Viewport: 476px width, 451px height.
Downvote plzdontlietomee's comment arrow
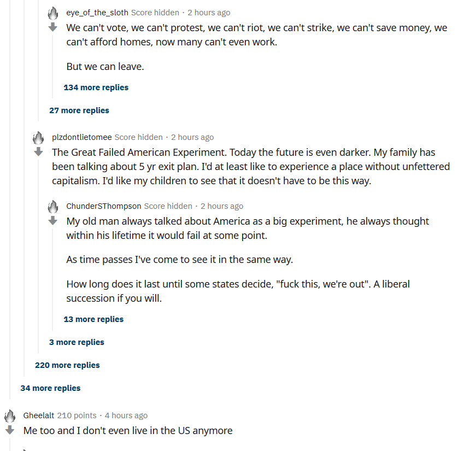click(x=38, y=151)
